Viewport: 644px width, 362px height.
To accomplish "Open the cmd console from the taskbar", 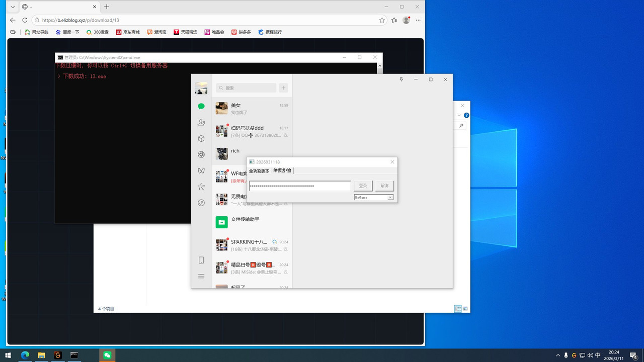I will tap(74, 355).
